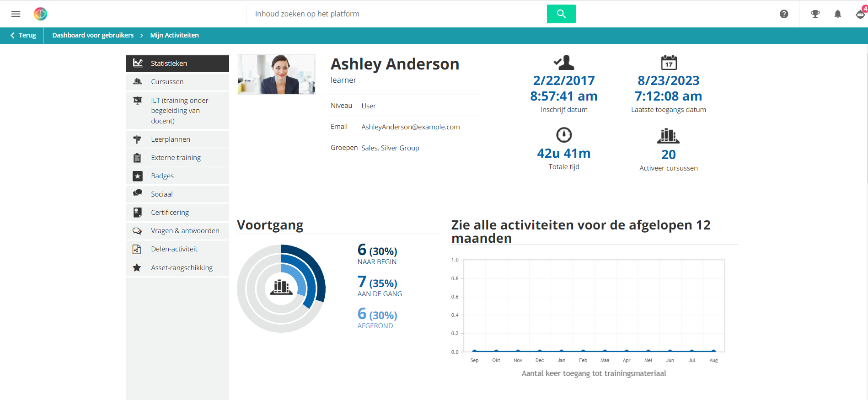The height and width of the screenshot is (400, 868).
Task: Click the 2/22/2017 8:57:41 am date
Action: 564,88
